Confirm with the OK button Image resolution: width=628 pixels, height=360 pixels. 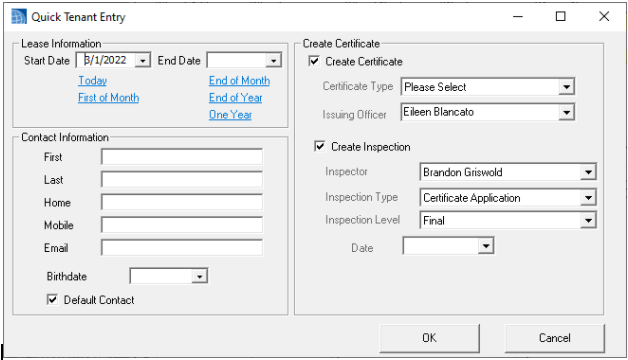(429, 338)
